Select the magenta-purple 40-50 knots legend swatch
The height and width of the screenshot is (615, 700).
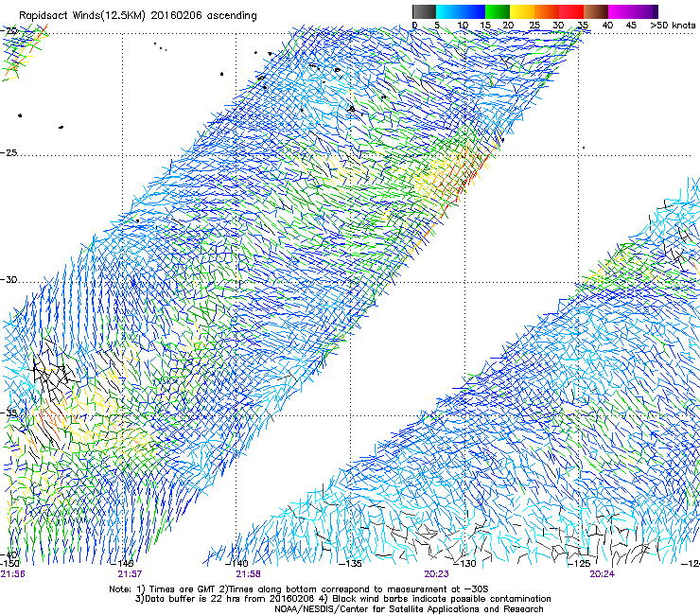(x=633, y=11)
